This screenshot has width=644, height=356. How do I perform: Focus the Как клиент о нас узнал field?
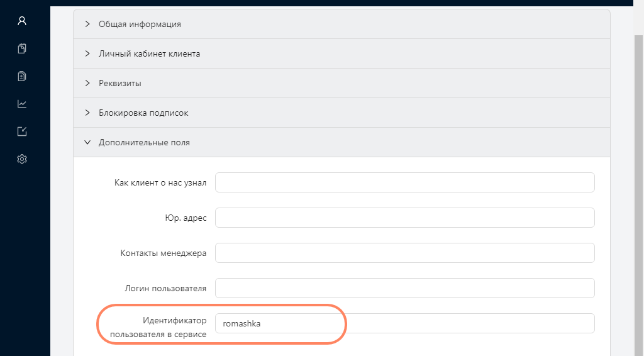(405, 182)
